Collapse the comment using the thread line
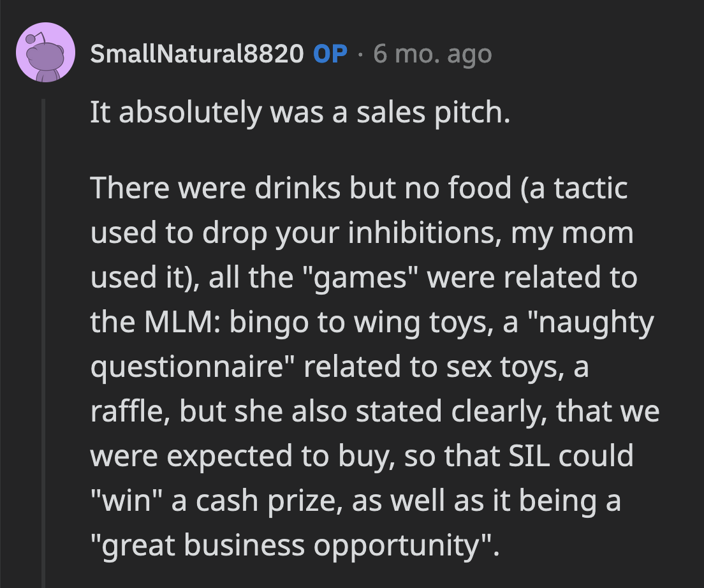The image size is (704, 588). click(44, 344)
